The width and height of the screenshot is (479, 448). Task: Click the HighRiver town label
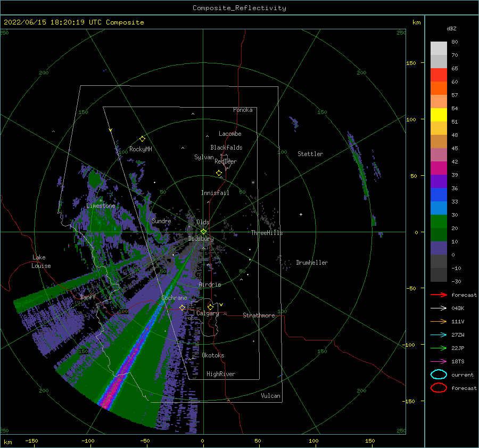221,374
